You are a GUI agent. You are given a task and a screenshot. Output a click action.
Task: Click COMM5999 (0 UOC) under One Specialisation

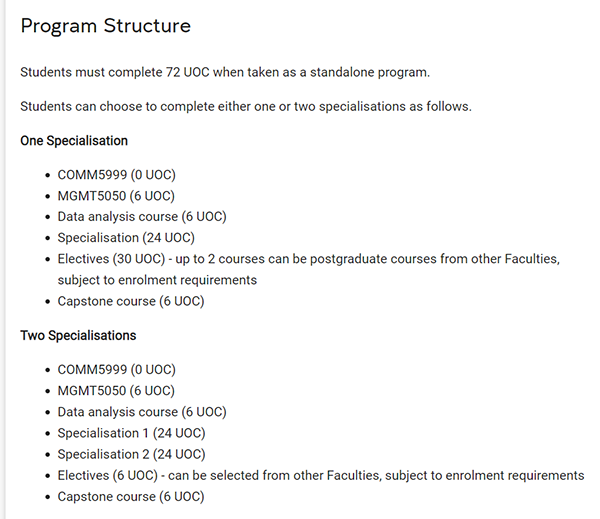[x=116, y=175]
